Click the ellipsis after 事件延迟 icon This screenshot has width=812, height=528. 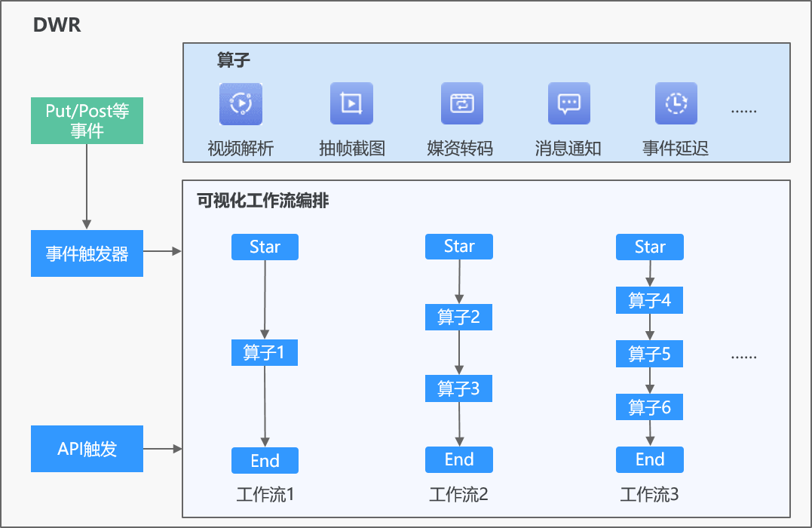click(744, 111)
